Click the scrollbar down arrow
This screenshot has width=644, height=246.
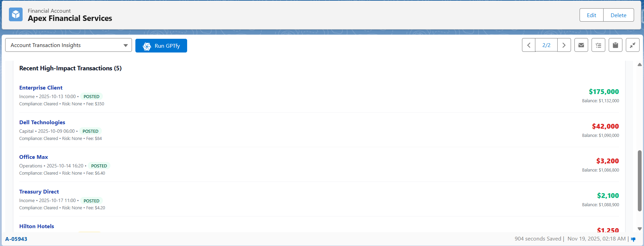pos(640,229)
